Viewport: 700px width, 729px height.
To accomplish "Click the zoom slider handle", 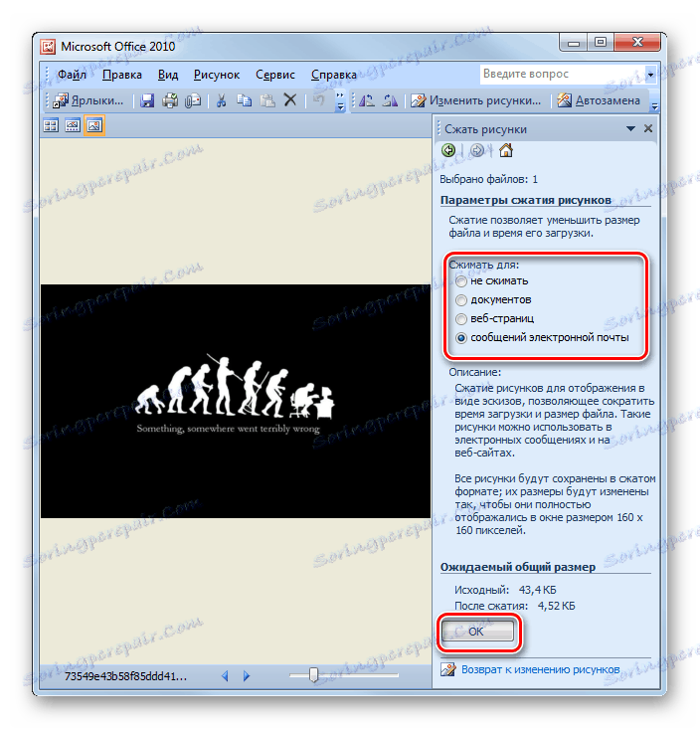I will (314, 674).
